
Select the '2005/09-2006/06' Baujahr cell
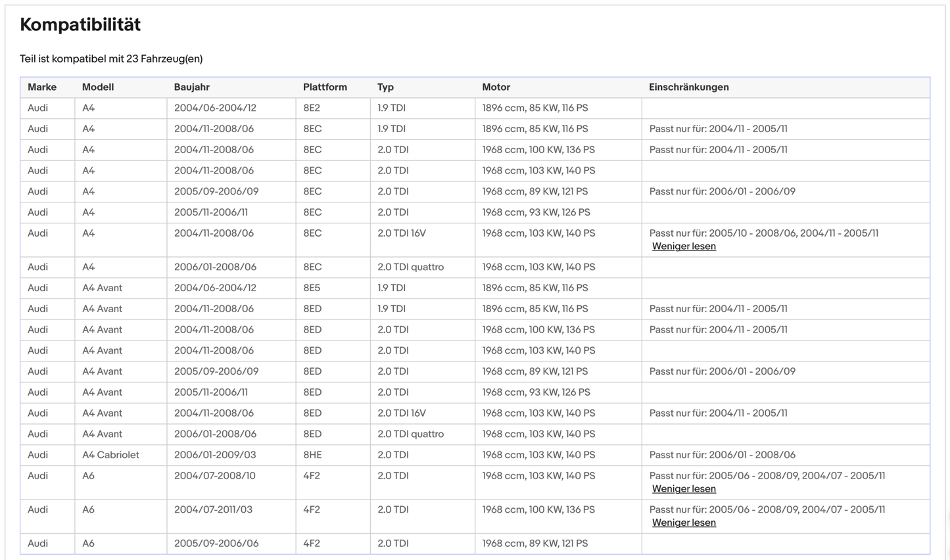coord(216,544)
